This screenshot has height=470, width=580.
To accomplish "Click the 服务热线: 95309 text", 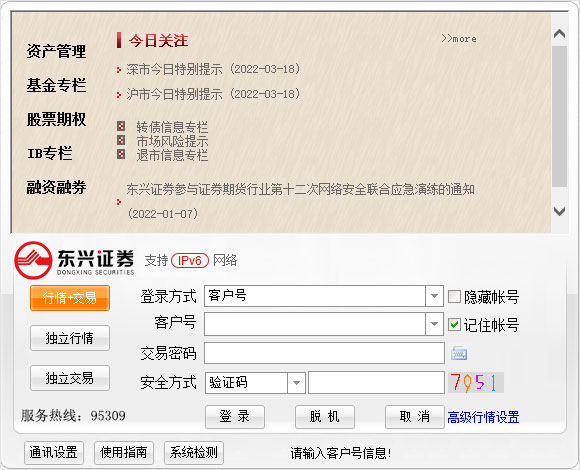I will coord(73,416).
